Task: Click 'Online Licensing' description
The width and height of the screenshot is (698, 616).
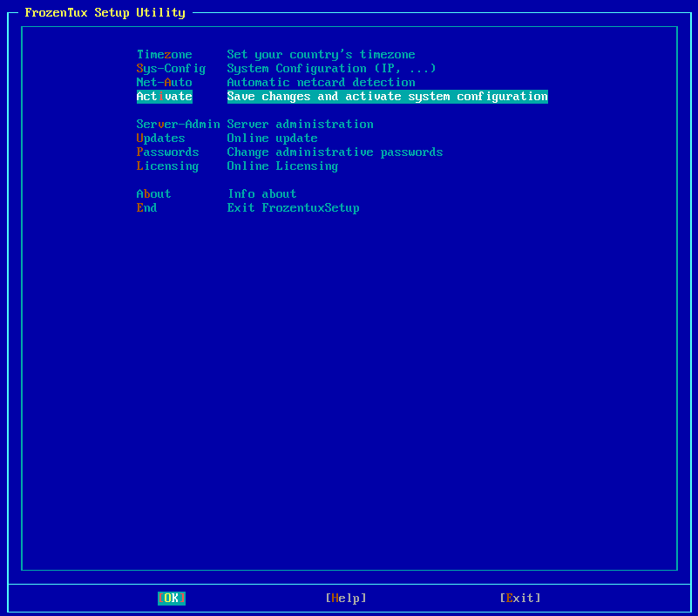Action: [x=282, y=166]
